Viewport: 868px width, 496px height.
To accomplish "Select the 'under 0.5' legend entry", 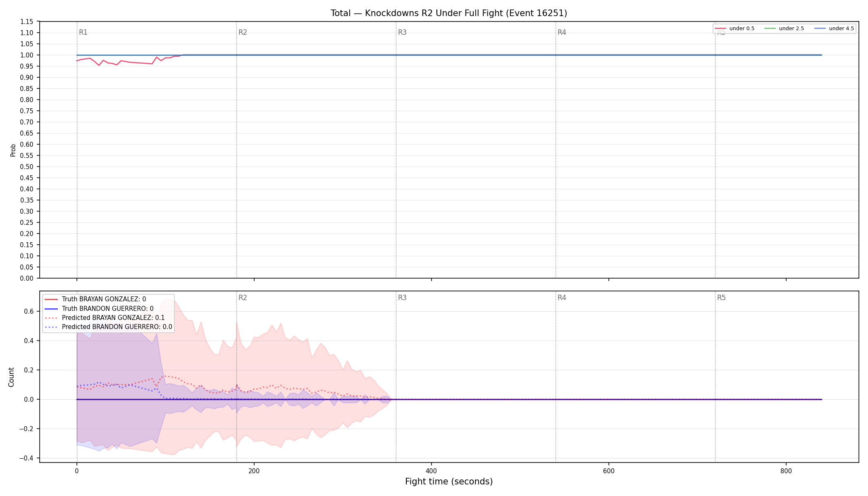I will pyautogui.click(x=735, y=29).
